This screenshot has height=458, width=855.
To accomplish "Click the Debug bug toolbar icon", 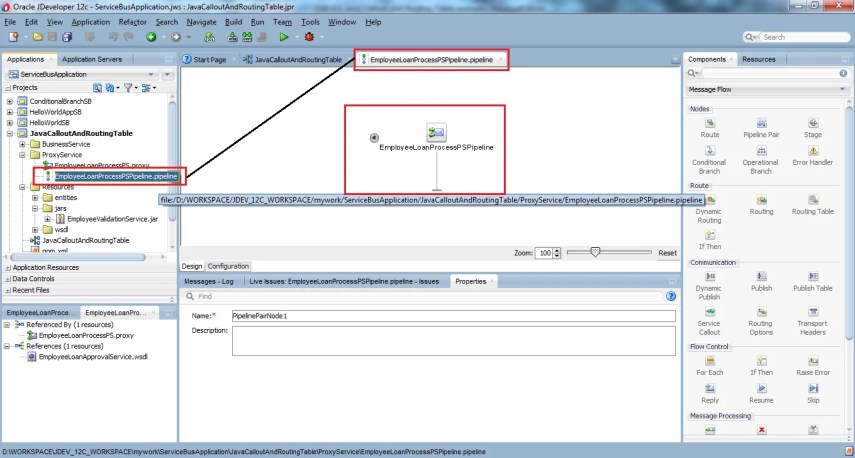I will [309, 37].
